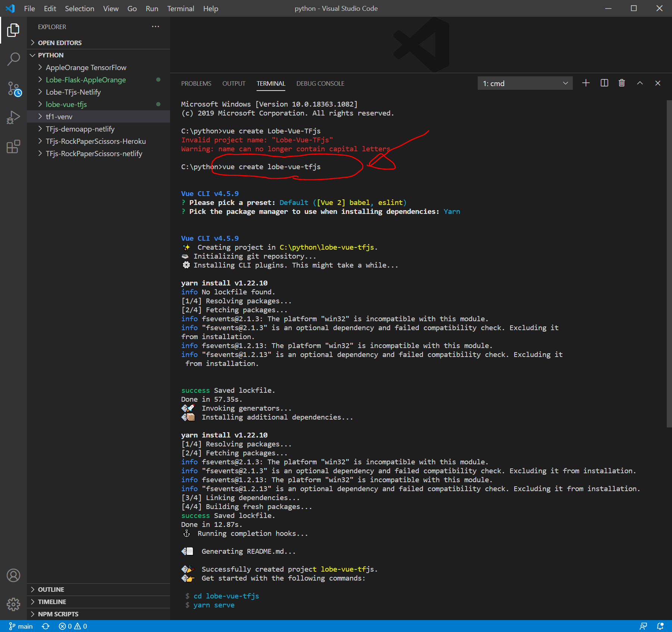Image resolution: width=672 pixels, height=632 pixels.
Task: Switch to the Problems tab
Action: [x=196, y=83]
